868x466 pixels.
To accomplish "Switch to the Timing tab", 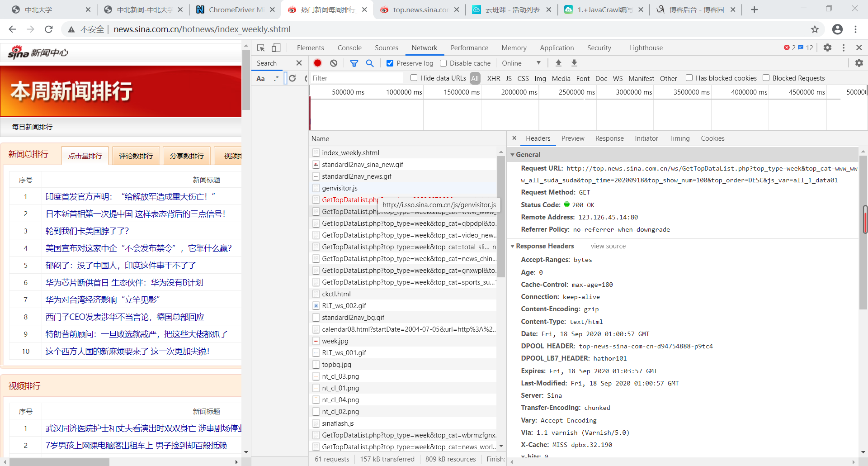I will click(679, 138).
